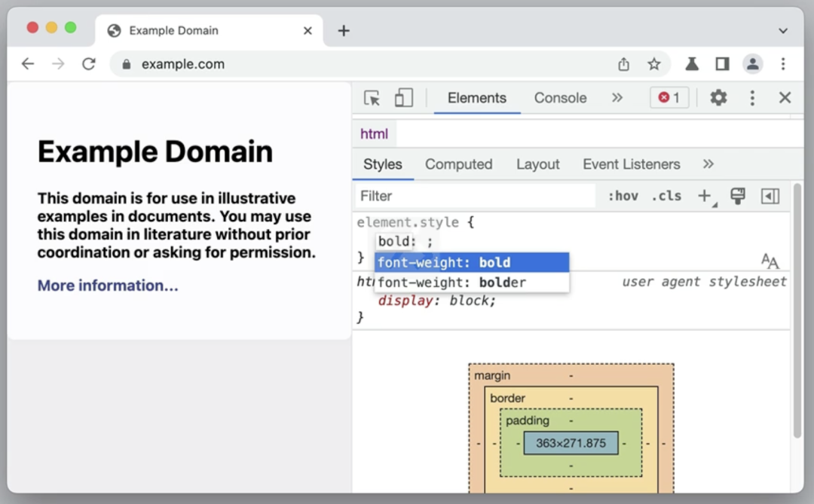The height and width of the screenshot is (504, 814).
Task: Click the content size 363×271.875 box
Action: 571,443
